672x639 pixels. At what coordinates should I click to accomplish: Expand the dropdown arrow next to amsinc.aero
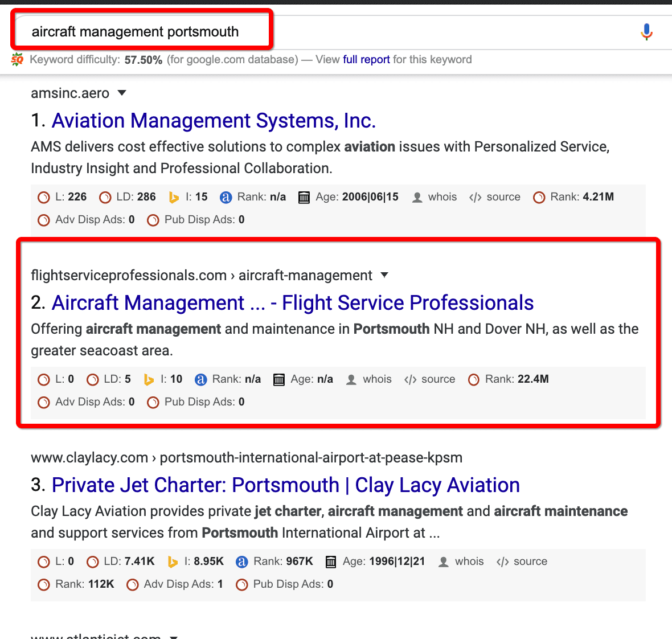point(122,93)
